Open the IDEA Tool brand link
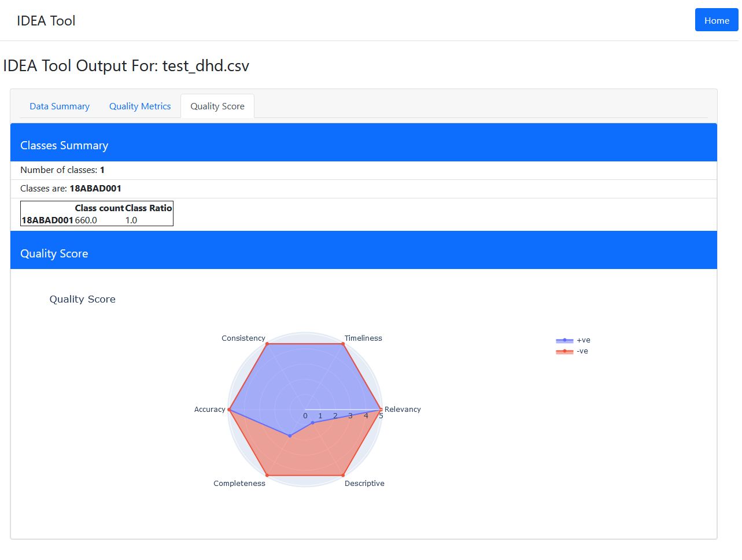 [x=46, y=21]
